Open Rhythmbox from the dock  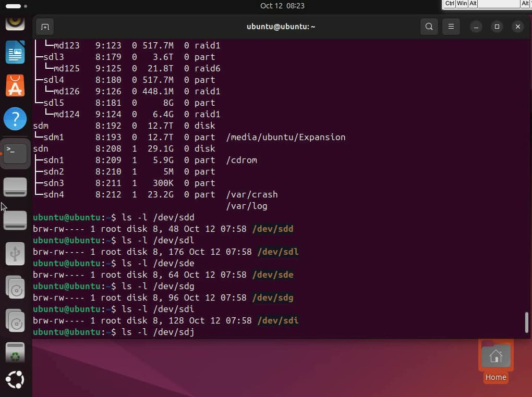[15, 22]
